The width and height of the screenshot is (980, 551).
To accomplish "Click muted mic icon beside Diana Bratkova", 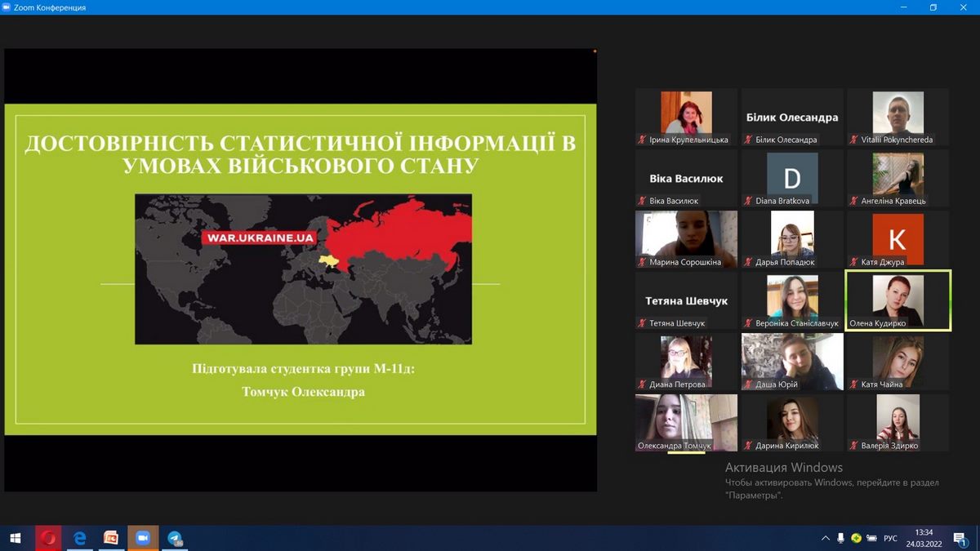I will coord(748,201).
